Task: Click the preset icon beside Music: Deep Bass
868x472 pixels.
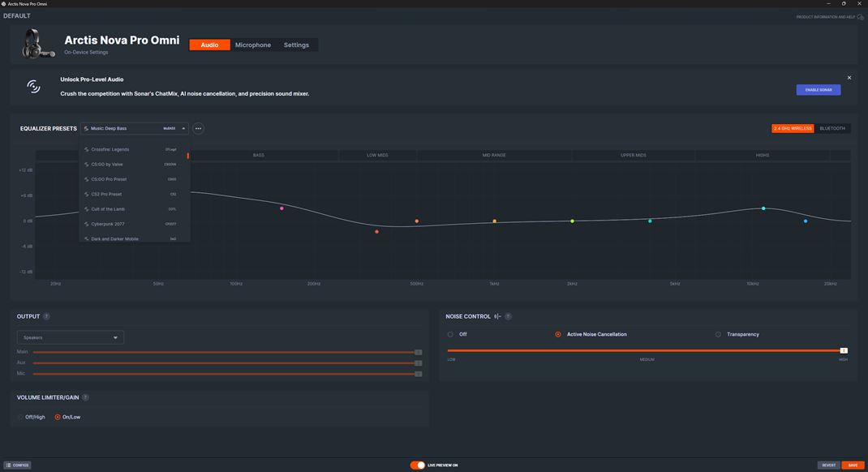Action: pos(86,128)
